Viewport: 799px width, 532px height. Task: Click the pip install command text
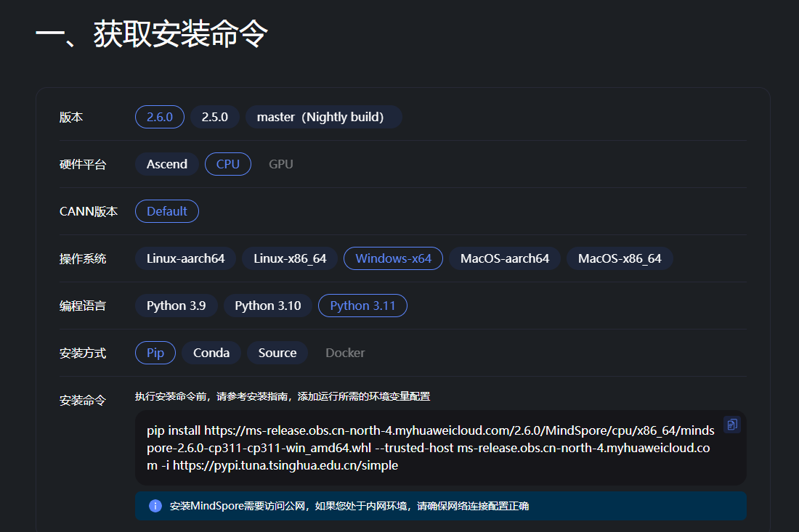429,448
